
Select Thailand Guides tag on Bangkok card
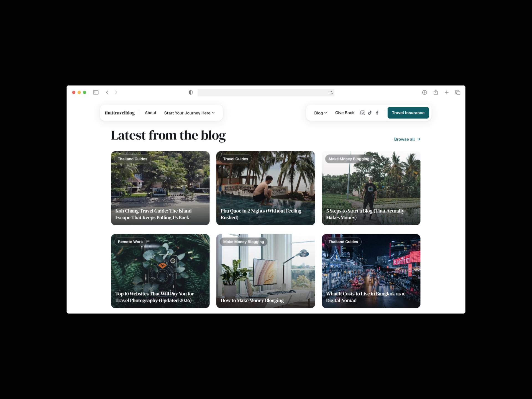[x=343, y=242]
